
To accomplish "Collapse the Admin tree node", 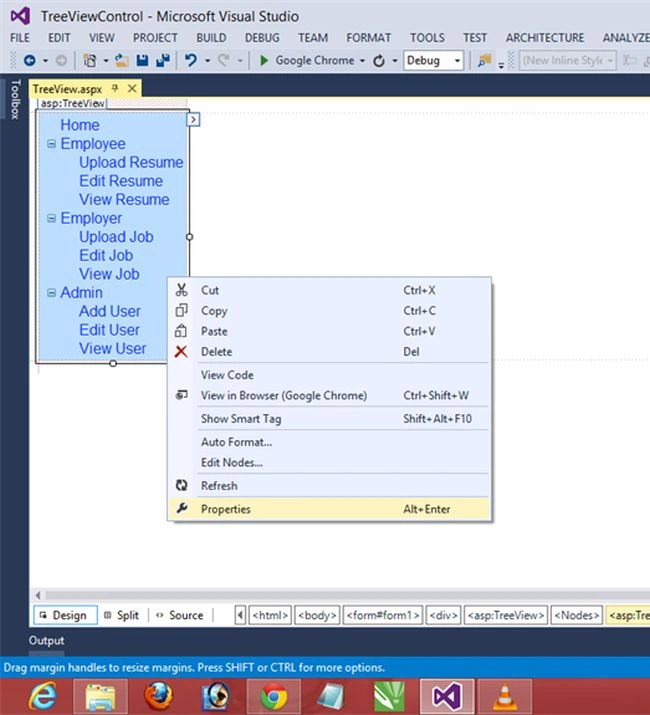I will 52,293.
